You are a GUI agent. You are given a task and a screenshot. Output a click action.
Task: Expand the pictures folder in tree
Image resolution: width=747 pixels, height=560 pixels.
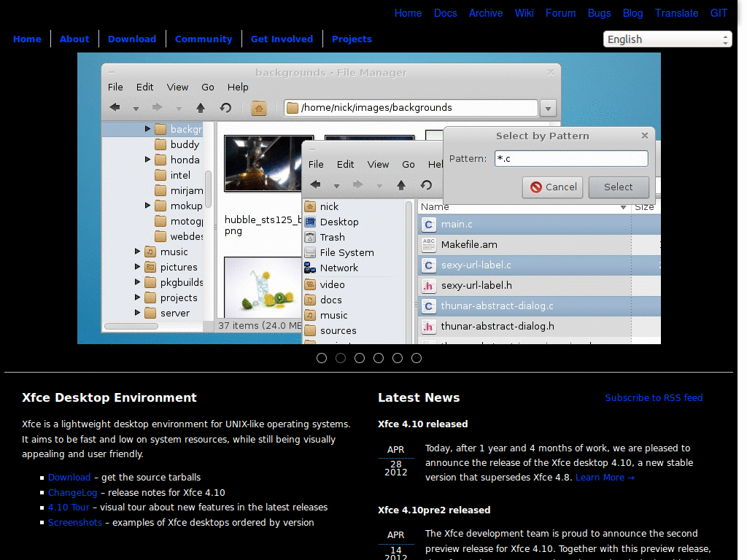pos(138,267)
